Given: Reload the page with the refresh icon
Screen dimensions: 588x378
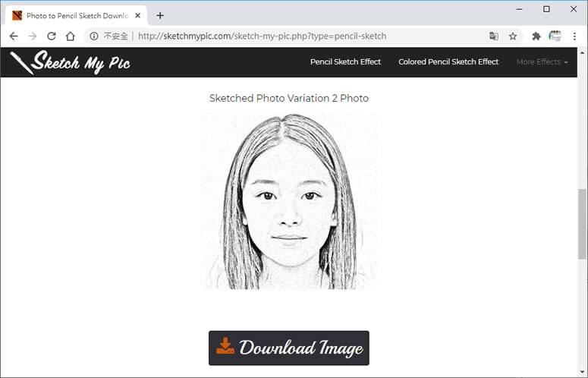Looking at the screenshot, I should coord(52,36).
